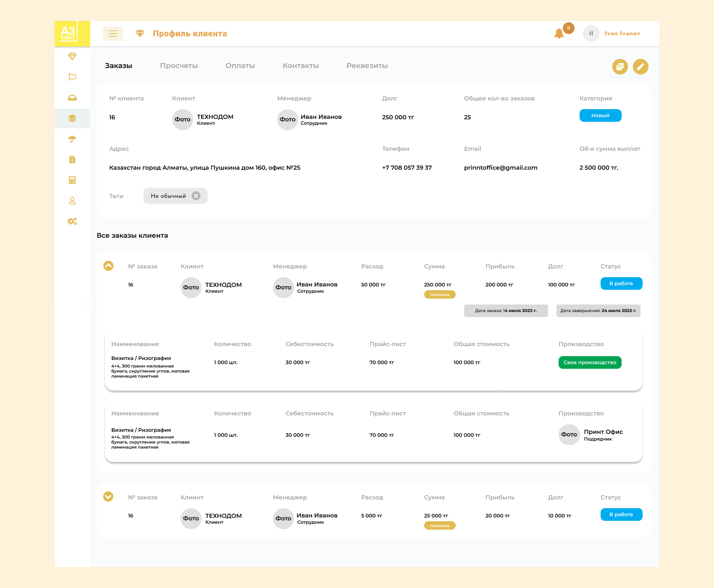Remove the Не обычный tag
Image resolution: width=714 pixels, height=588 pixels.
tap(196, 196)
